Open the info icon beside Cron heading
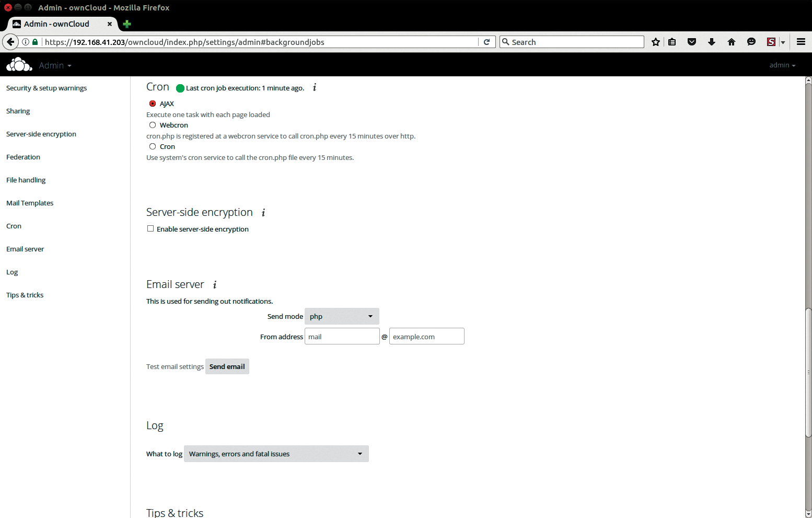The image size is (812, 518). click(x=314, y=88)
